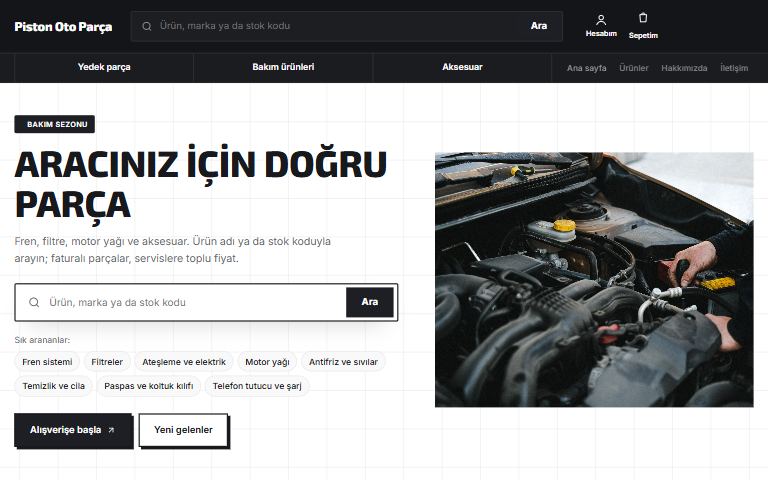Select the Fren sistemi chip

coord(47,362)
